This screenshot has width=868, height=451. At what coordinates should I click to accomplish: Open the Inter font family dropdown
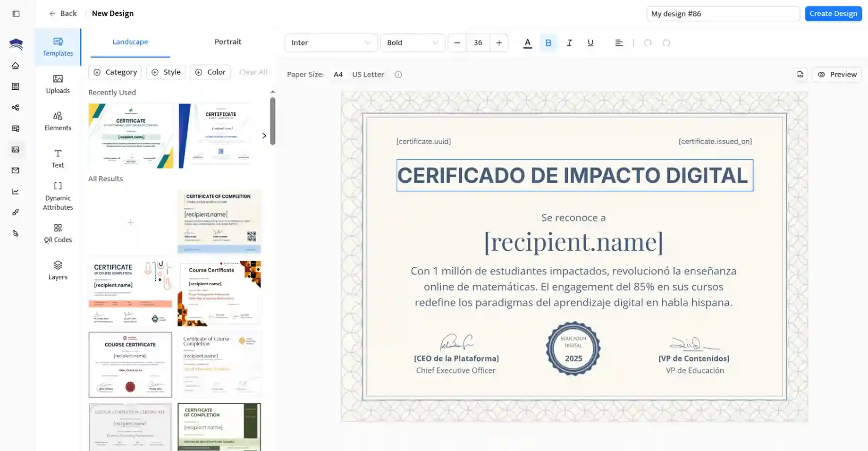coord(331,43)
